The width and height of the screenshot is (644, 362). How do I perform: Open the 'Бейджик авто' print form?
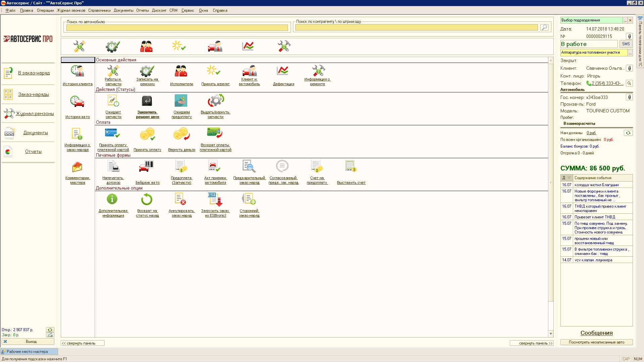coord(147,166)
